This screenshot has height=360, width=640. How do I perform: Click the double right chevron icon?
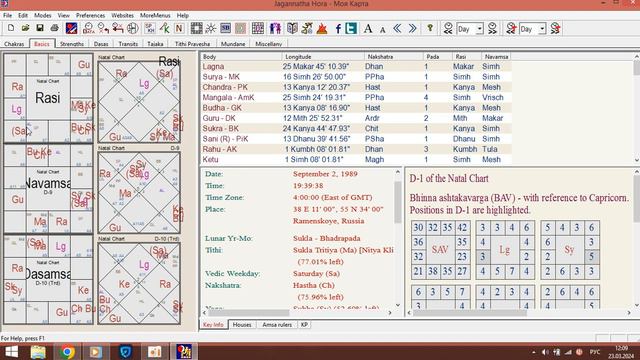[x=413, y=28]
